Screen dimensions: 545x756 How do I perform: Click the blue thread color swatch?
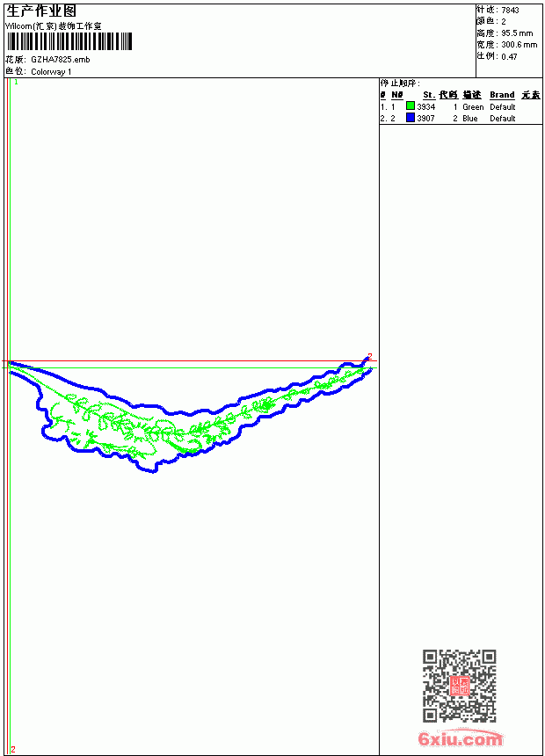pos(411,118)
